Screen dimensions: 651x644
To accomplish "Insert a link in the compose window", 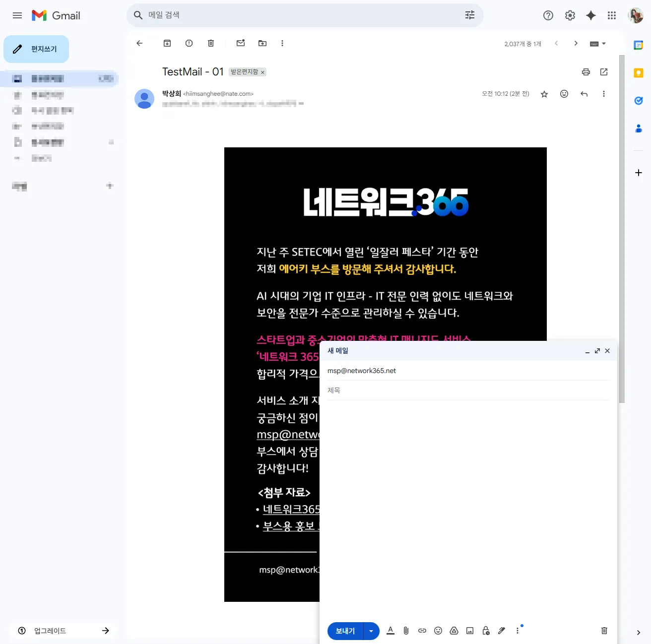I will [x=422, y=631].
